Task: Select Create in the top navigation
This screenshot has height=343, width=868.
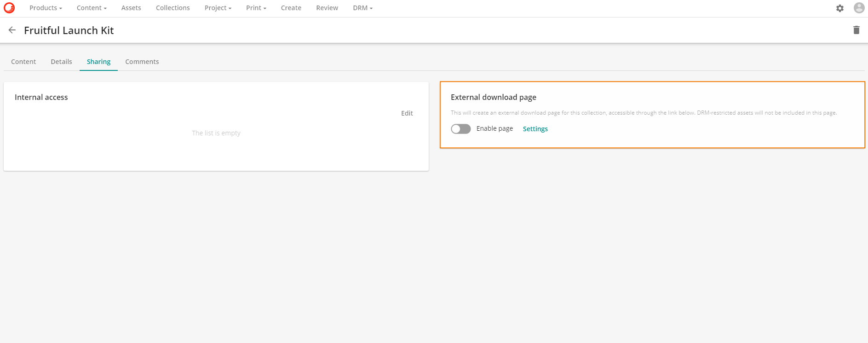Action: point(291,8)
